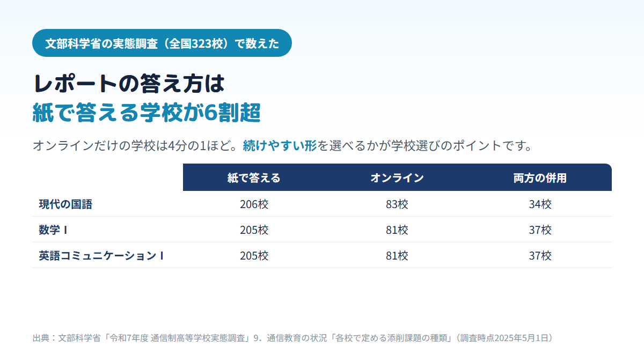
Task: Select the heading 紙で答える学校が6割超
Action: 147,113
